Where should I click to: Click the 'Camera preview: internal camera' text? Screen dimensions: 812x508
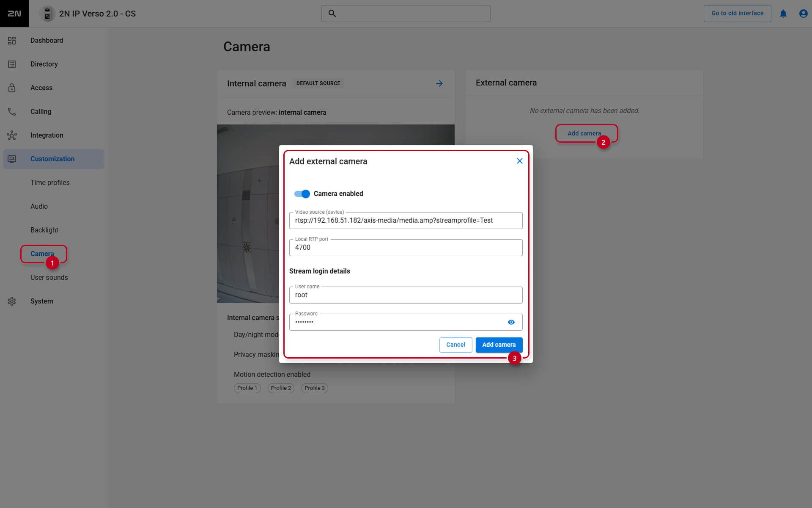pos(277,113)
